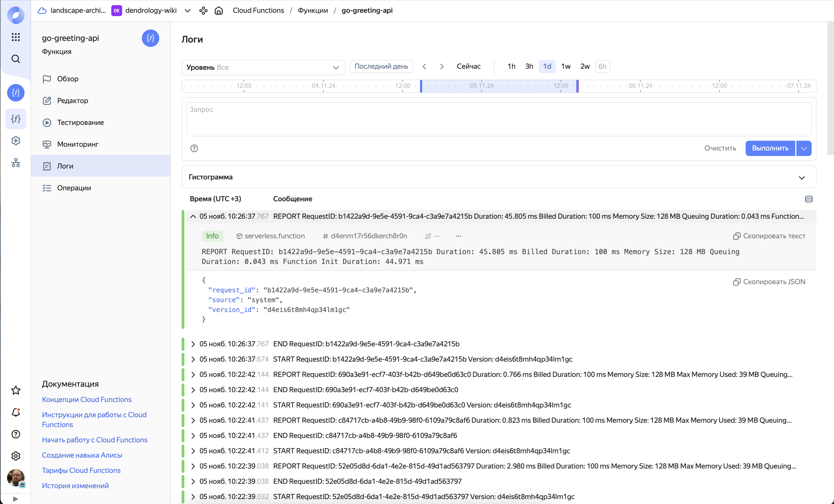
Task: Select the 1w time range tab
Action: point(566,66)
